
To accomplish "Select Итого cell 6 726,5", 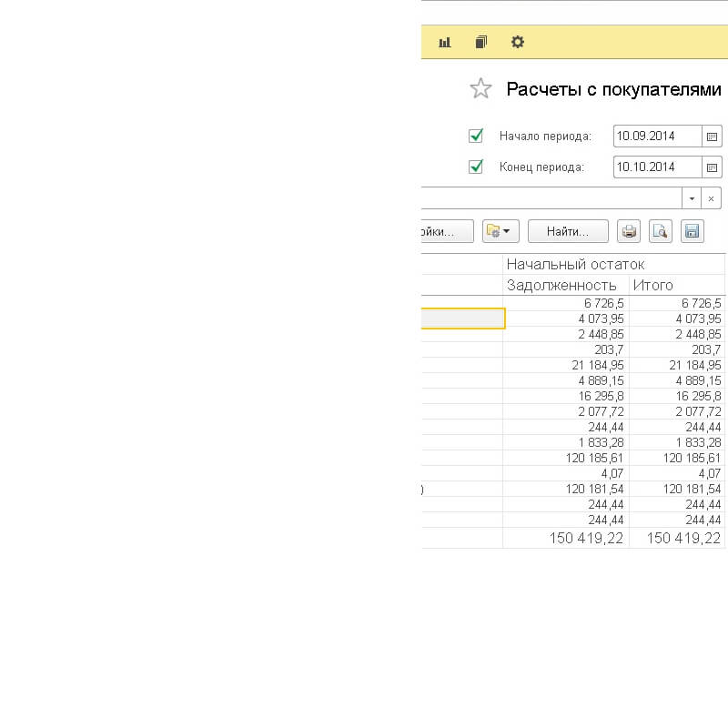I will [x=677, y=303].
